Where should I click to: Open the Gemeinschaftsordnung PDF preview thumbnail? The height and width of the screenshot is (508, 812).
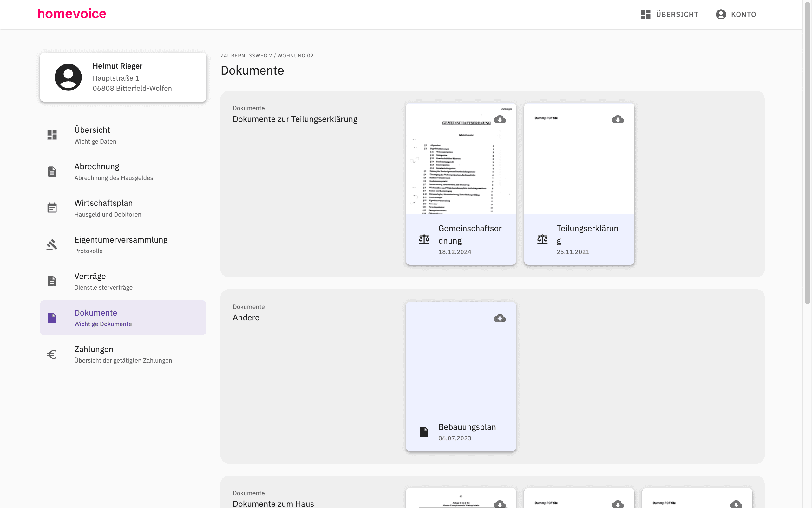click(461, 158)
